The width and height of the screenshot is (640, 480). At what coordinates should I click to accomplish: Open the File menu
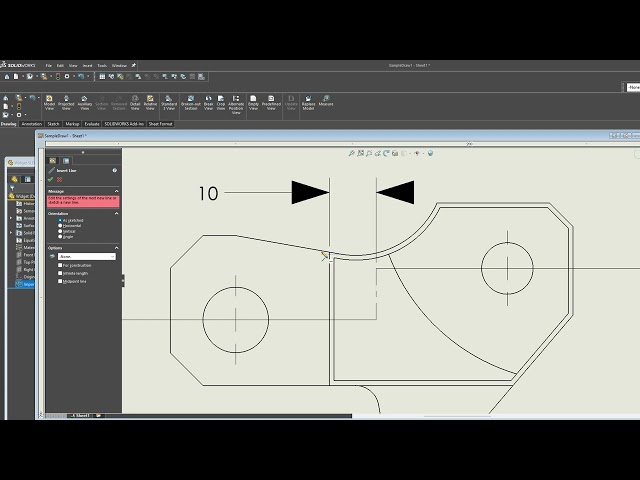[x=49, y=66]
